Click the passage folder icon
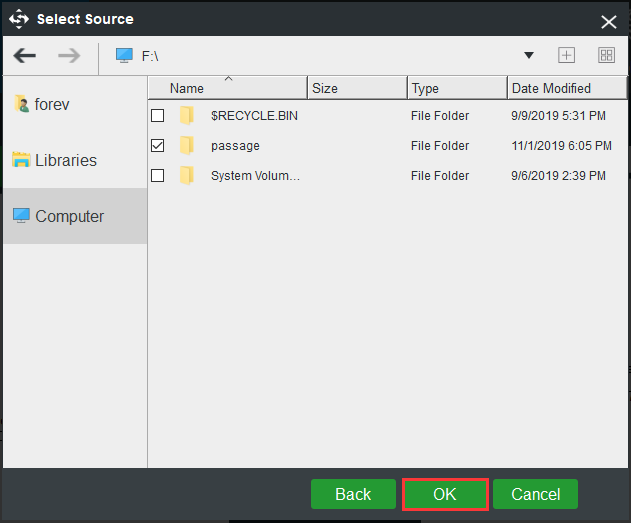Image resolution: width=631 pixels, height=523 pixels. (x=186, y=146)
